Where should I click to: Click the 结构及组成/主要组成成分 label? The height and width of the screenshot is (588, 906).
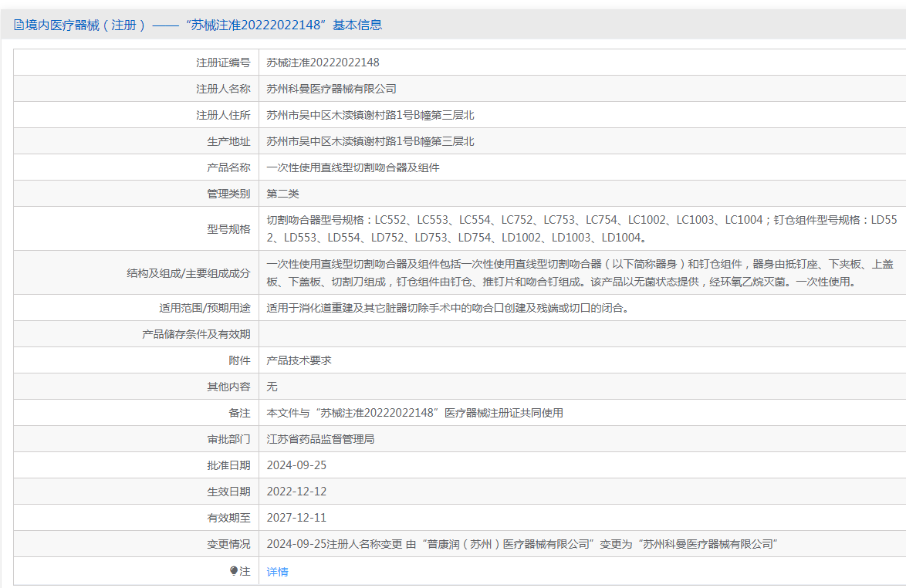point(188,273)
